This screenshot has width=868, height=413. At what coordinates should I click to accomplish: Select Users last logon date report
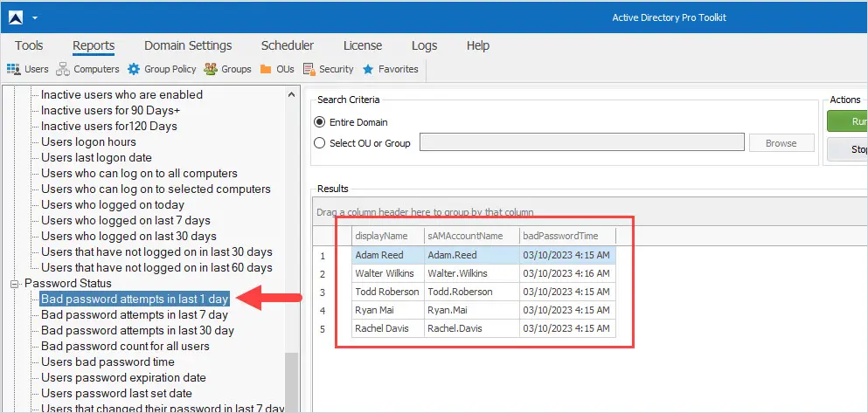point(96,157)
